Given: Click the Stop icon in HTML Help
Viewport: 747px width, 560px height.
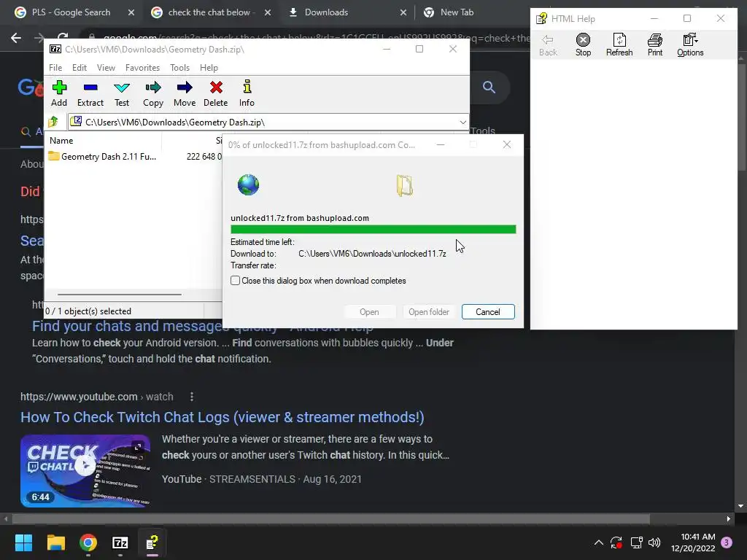Looking at the screenshot, I should coord(583,45).
